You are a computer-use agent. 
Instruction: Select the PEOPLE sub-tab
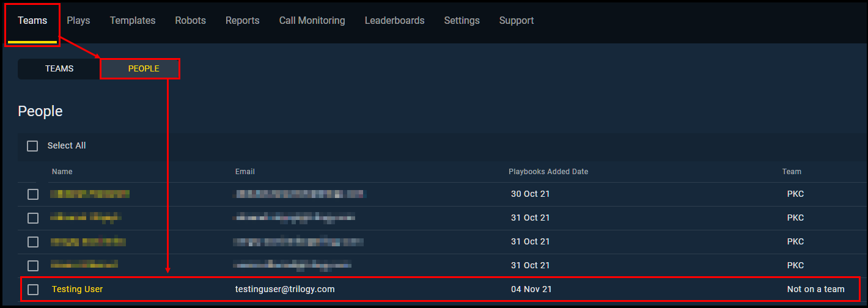point(144,69)
